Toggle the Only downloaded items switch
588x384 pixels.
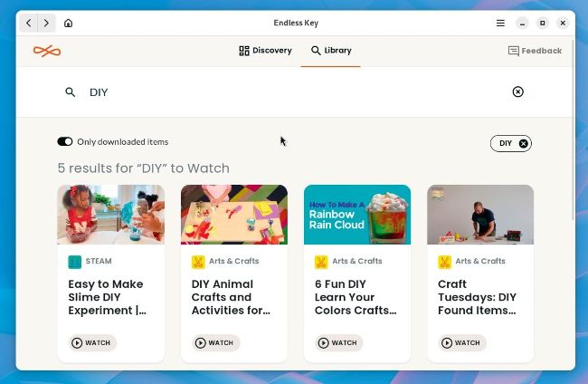[x=65, y=141]
